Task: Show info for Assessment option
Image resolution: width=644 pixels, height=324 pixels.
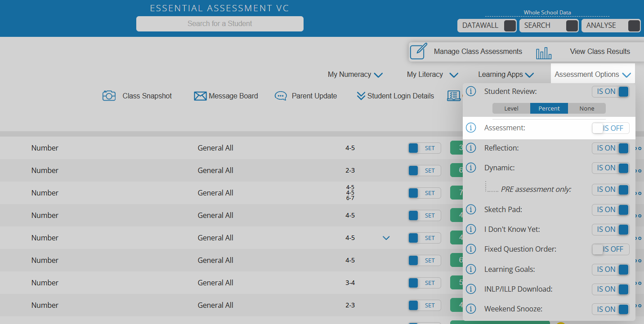Action: point(470,128)
